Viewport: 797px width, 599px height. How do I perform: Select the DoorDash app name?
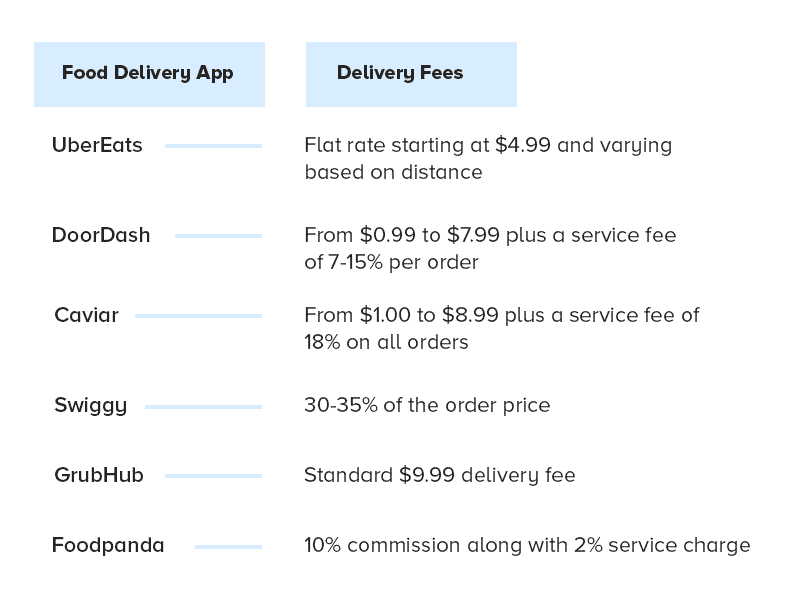pos(101,235)
